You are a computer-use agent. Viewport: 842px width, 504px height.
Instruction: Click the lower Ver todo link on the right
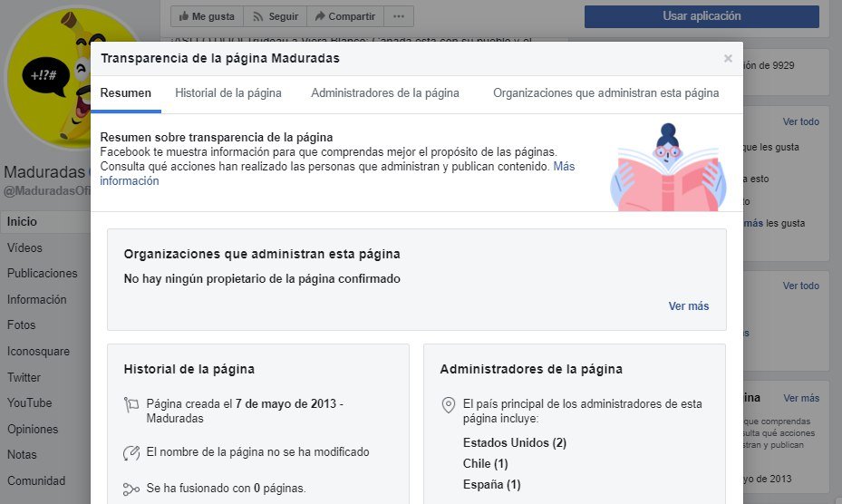point(800,286)
